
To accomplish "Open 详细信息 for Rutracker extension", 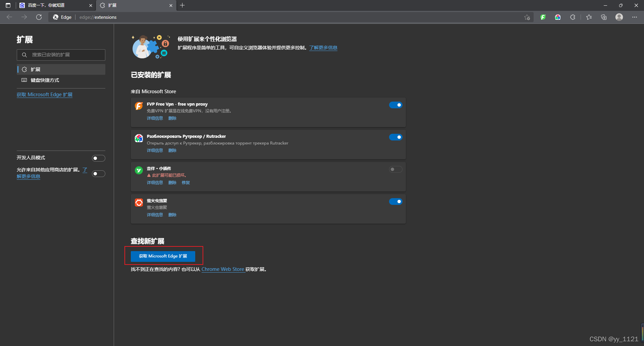I will pyautogui.click(x=155, y=150).
